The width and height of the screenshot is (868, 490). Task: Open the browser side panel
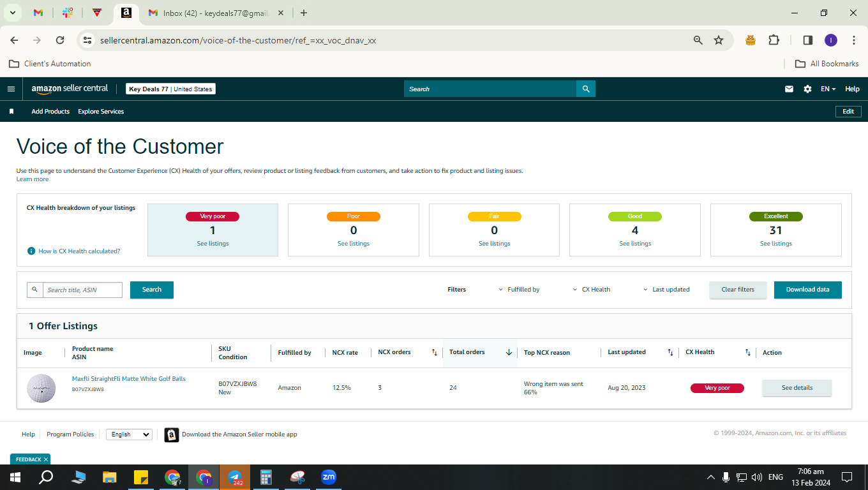(x=807, y=40)
